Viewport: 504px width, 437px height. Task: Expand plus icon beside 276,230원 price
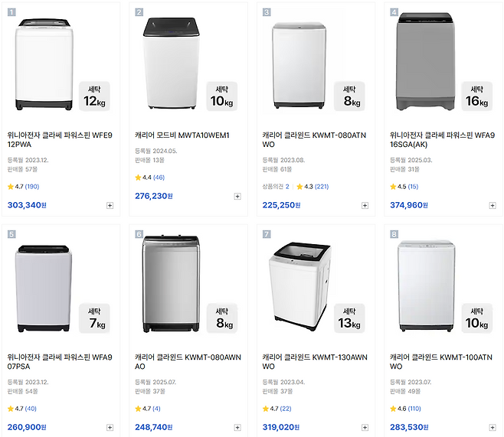[237, 196]
